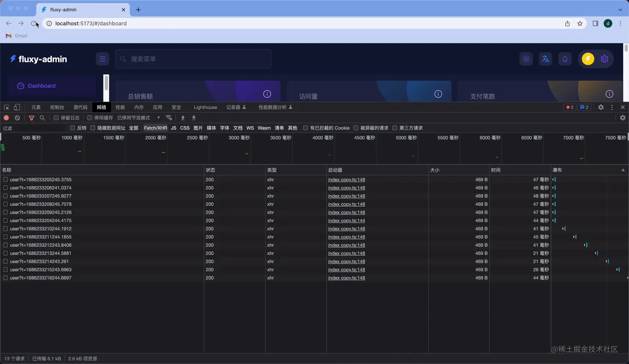The image size is (629, 364).
Task: Clear the network log
Action: [x=17, y=118]
